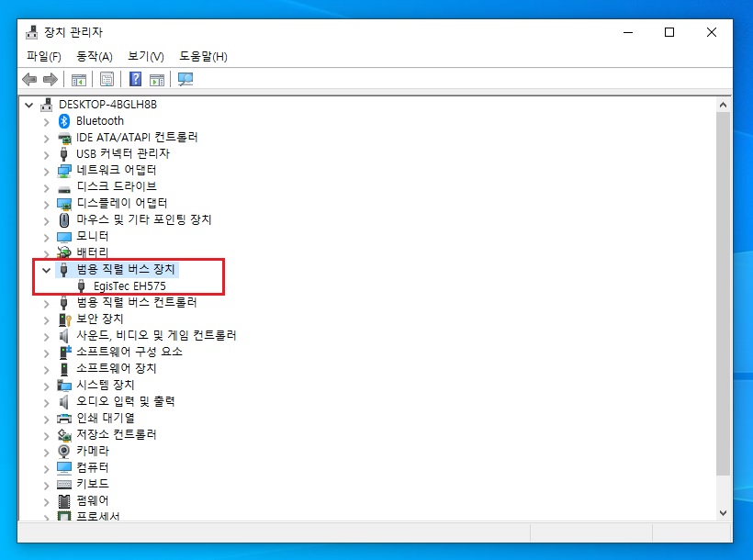
Task: Click the 디스크 드라이브 icon
Action: 64,189
